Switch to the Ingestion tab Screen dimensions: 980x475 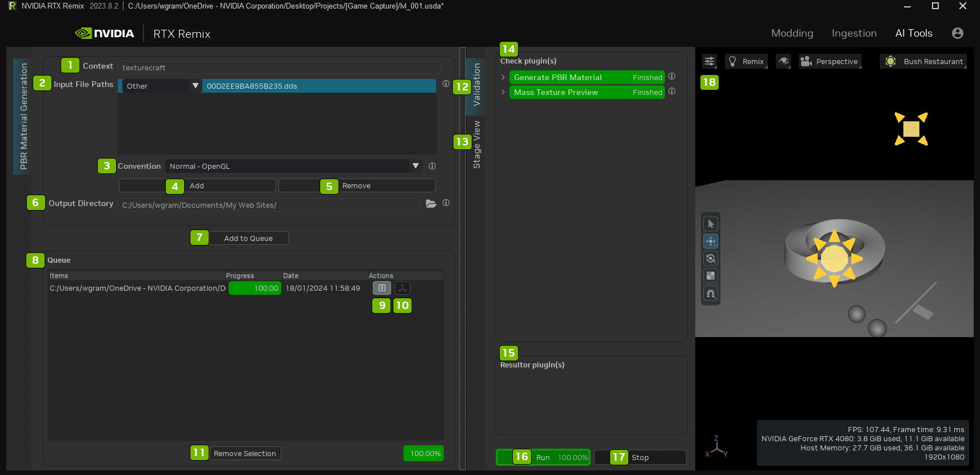tap(854, 33)
